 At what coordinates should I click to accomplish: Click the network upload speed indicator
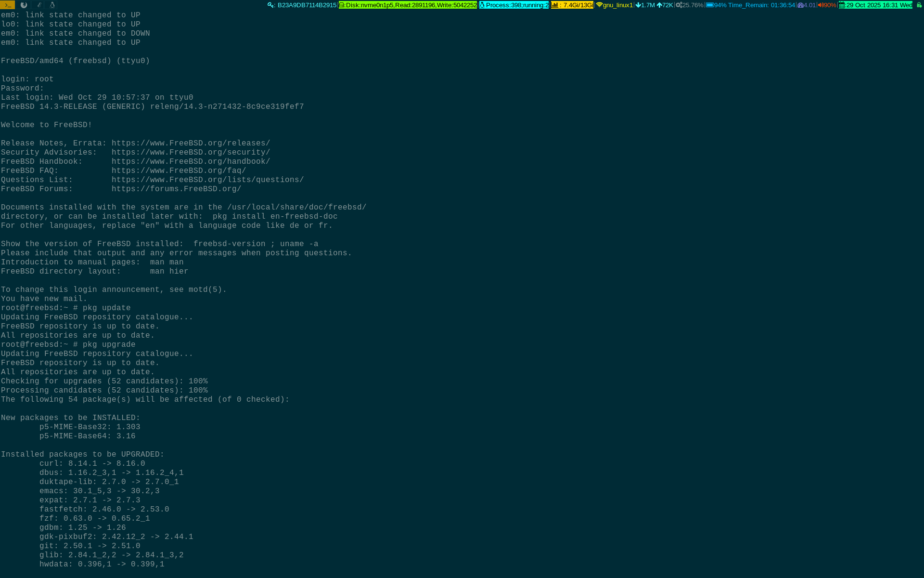(665, 5)
